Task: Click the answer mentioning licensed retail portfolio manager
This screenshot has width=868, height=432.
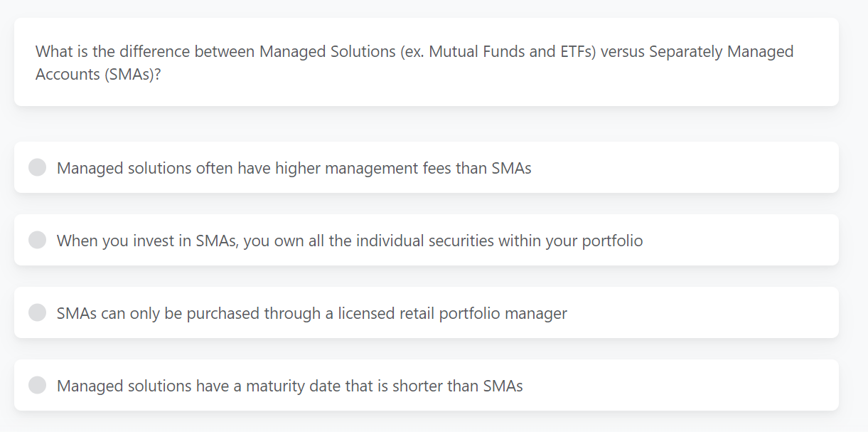Action: pyautogui.click(x=312, y=313)
